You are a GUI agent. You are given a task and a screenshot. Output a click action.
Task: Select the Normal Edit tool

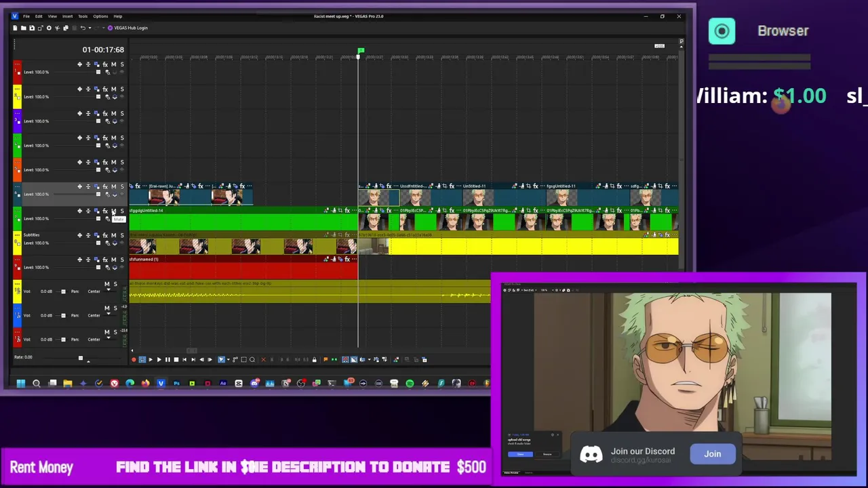tap(221, 360)
